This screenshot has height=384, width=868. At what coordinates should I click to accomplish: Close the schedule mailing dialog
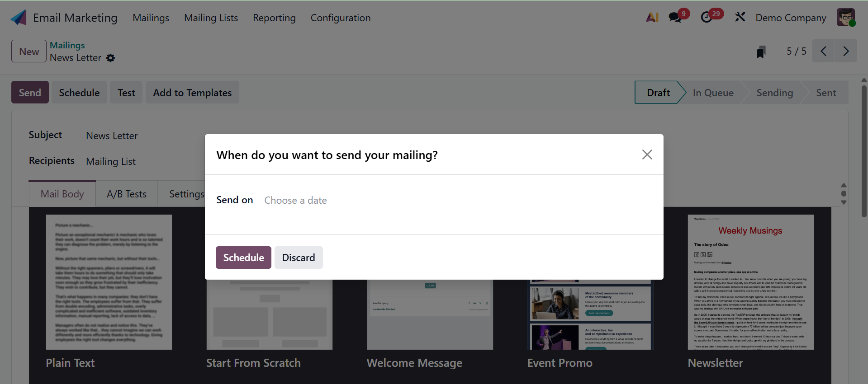coord(647,155)
